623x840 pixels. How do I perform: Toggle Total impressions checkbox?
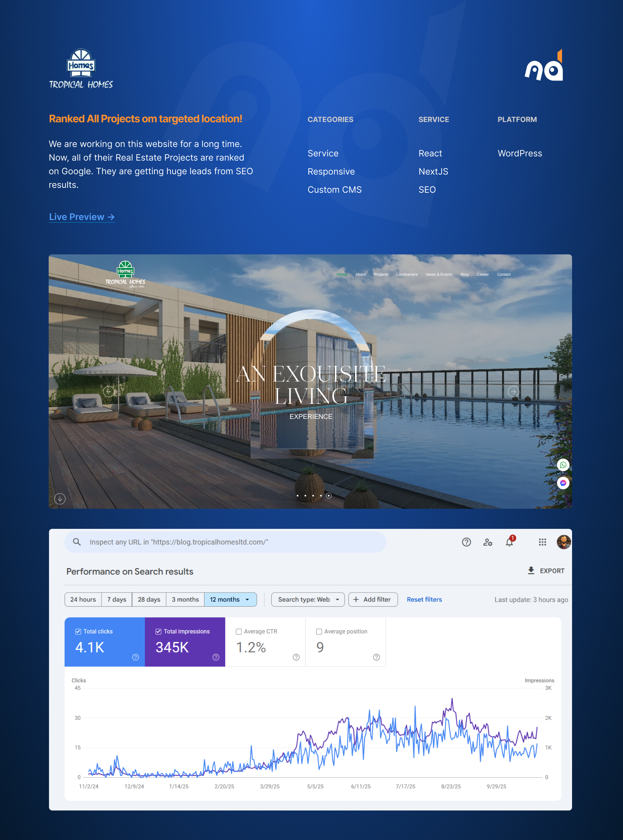pyautogui.click(x=158, y=631)
